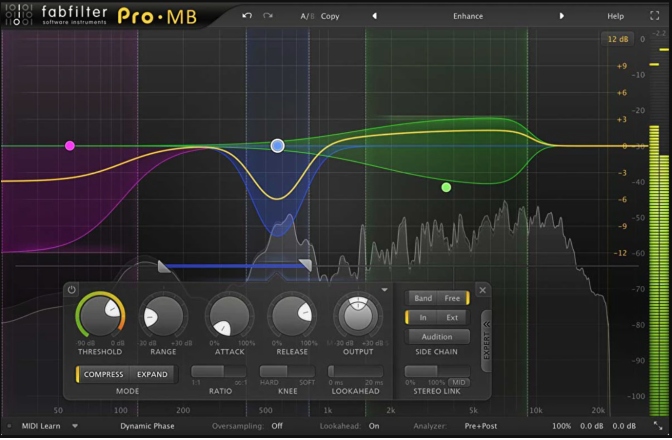This screenshot has width=672, height=440.
Task: Copy settings with the Copy button
Action: coord(330,16)
